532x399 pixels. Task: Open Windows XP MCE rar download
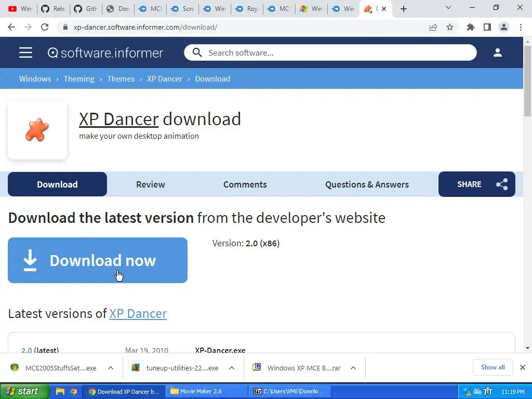297,368
